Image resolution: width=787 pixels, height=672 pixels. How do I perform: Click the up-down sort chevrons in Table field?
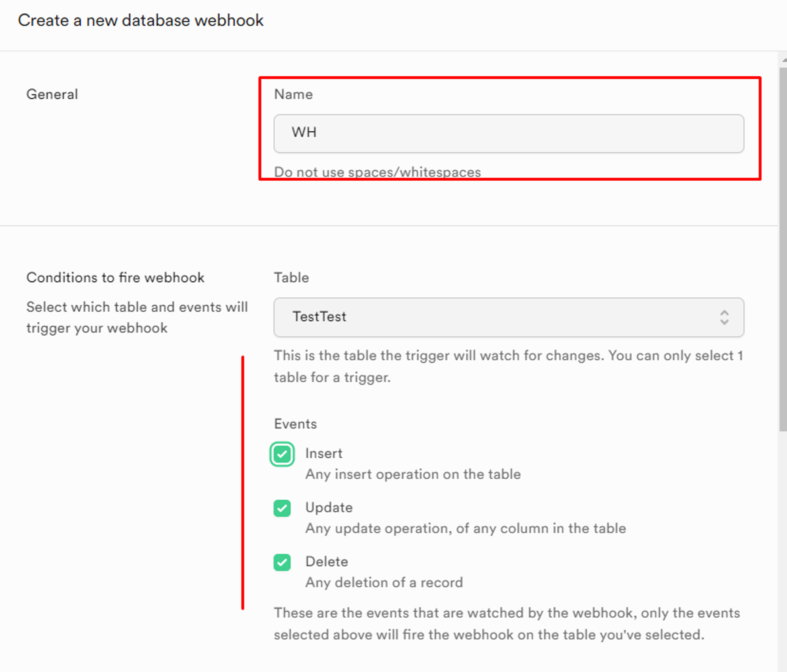point(724,317)
